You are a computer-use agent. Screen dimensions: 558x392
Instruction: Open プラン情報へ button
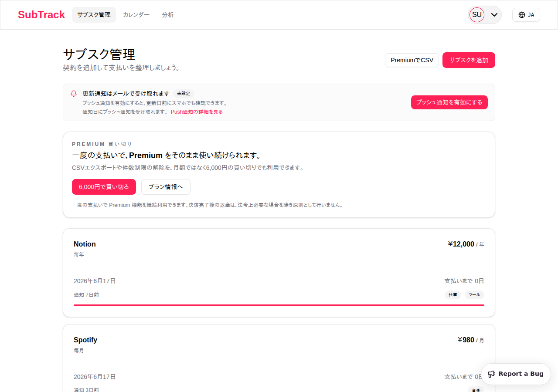[166, 187]
